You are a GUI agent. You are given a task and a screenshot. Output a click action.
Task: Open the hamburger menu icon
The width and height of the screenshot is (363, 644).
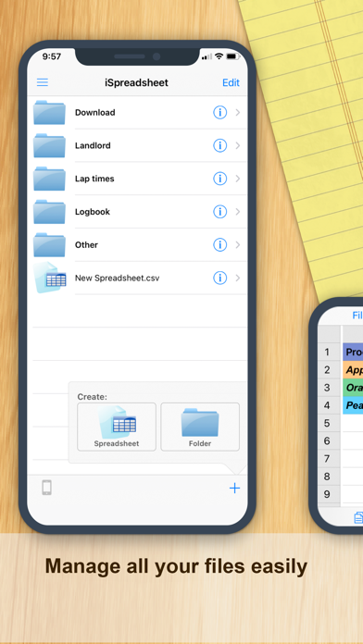coord(43,82)
